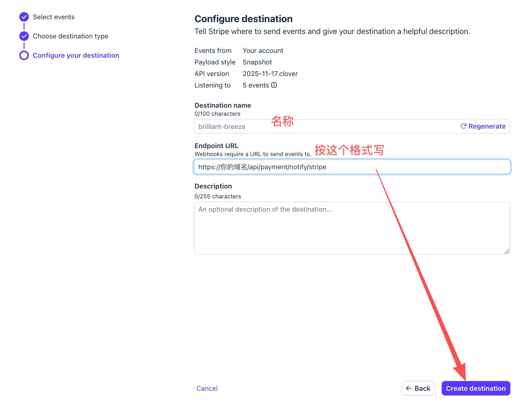Click the Select events step checkmark icon

click(24, 17)
